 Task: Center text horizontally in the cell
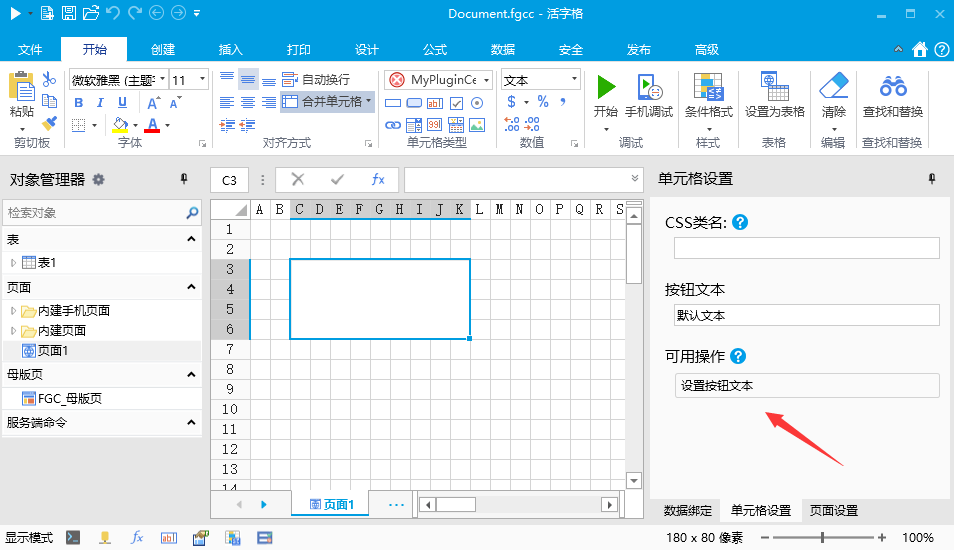pyautogui.click(x=248, y=102)
